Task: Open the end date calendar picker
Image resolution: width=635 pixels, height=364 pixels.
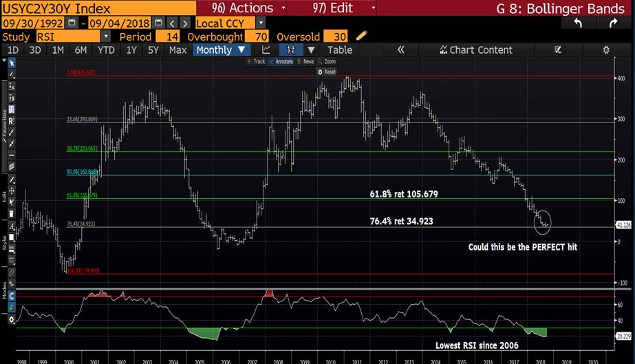Action: [x=160, y=23]
